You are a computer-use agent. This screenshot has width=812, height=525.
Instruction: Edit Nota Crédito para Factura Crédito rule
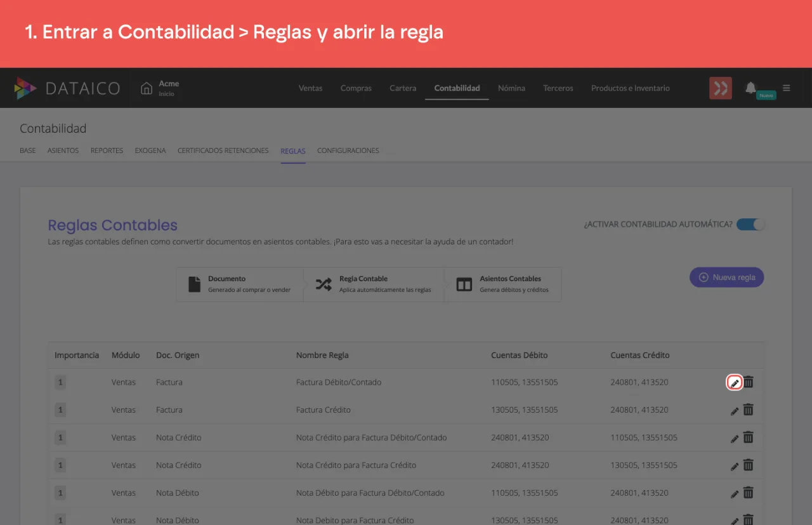[735, 466]
